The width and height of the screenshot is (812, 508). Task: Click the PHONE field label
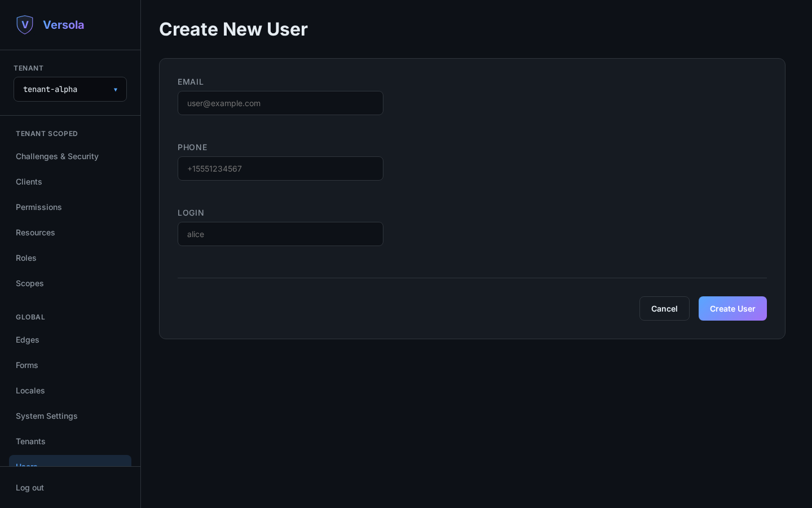tap(192, 147)
